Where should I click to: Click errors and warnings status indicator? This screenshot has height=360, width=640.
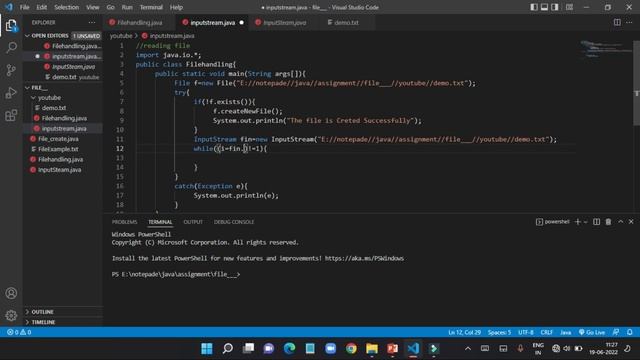19,332
